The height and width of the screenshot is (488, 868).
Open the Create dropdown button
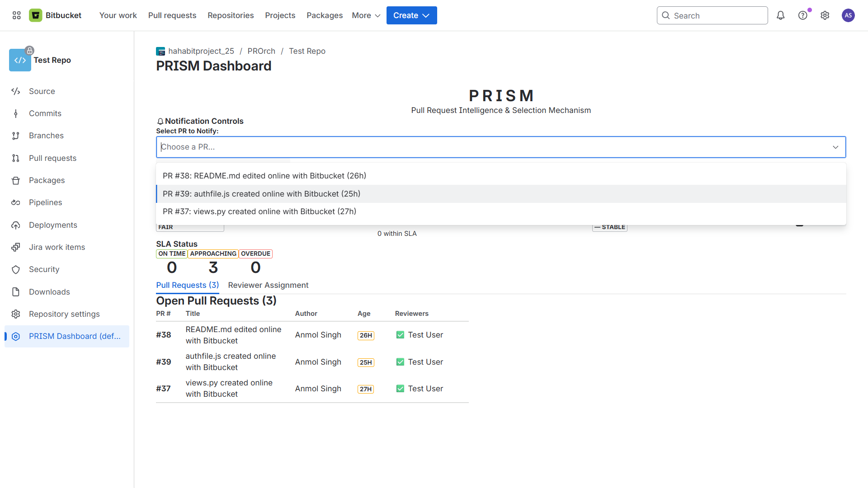click(411, 15)
